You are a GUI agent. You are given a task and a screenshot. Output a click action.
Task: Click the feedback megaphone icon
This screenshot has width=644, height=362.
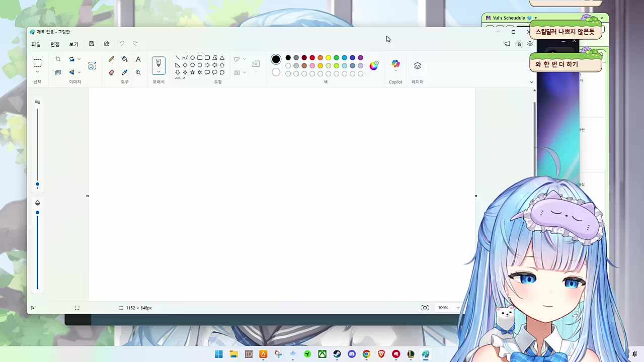tap(507, 44)
